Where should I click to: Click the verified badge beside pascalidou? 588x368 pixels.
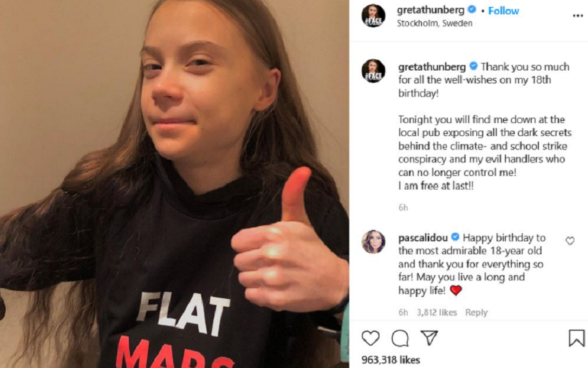(x=455, y=237)
